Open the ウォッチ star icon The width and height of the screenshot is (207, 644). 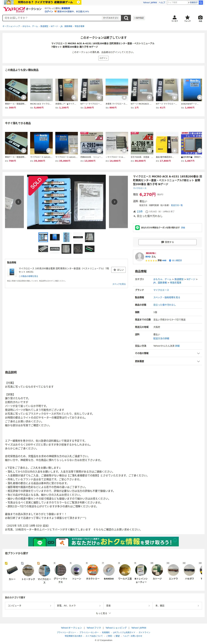coord(187,18)
